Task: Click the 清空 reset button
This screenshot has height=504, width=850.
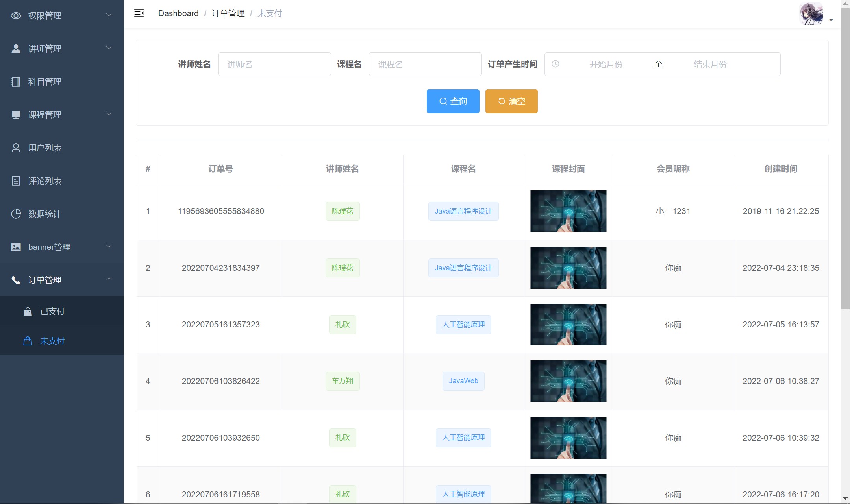Action: click(x=511, y=102)
